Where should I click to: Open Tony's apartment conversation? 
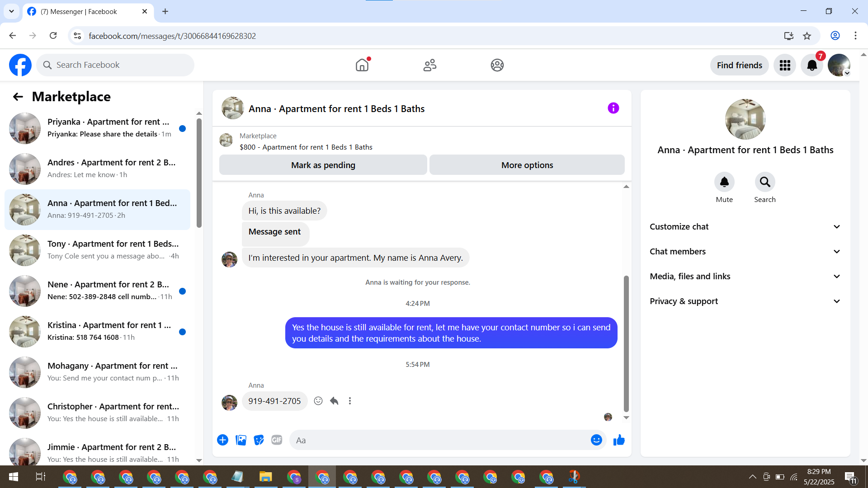pyautogui.click(x=97, y=250)
